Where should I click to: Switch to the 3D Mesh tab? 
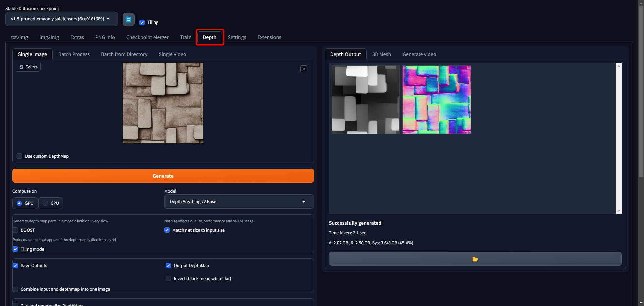[x=381, y=54]
